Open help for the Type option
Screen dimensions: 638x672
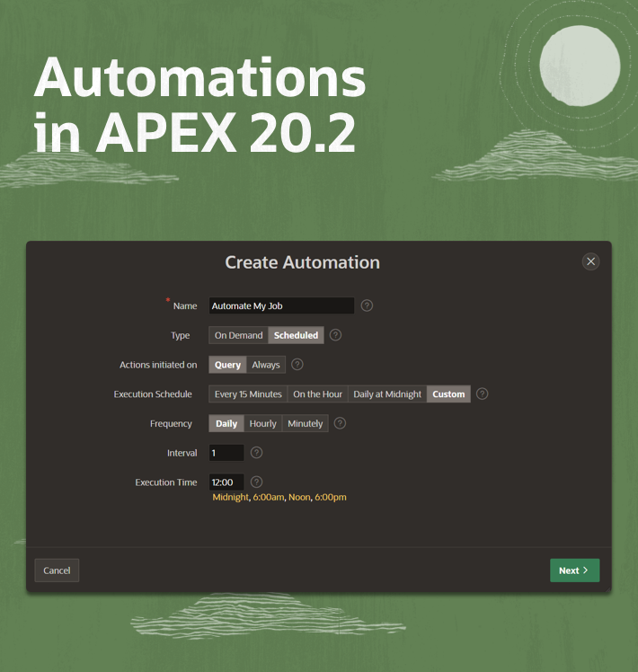(x=336, y=335)
